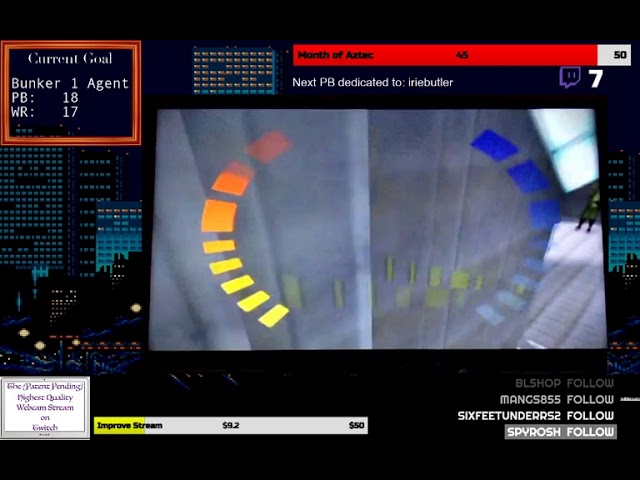The image size is (640, 480).
Task: Click the '50' goal value on Aztec bar
Action: click(x=620, y=55)
